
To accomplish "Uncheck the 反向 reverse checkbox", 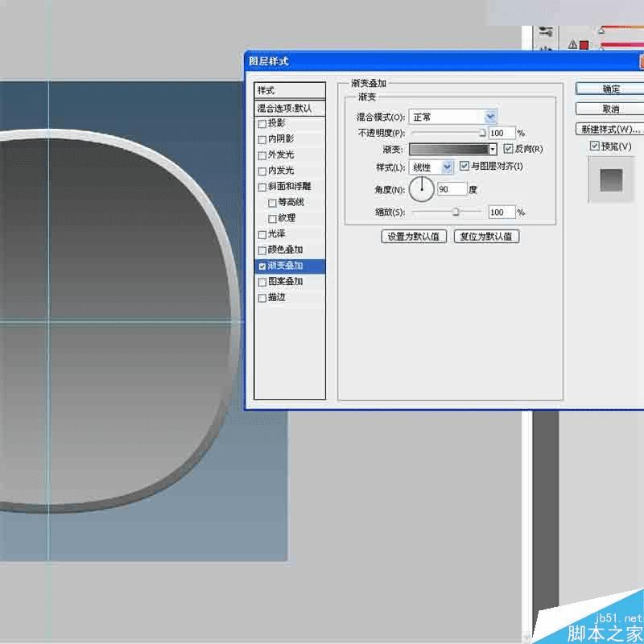I will point(508,149).
